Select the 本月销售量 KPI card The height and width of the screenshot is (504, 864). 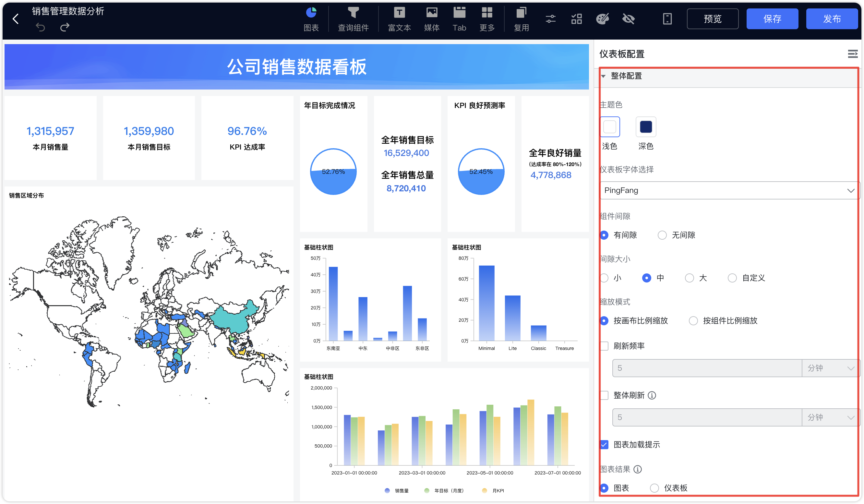pyautogui.click(x=50, y=138)
